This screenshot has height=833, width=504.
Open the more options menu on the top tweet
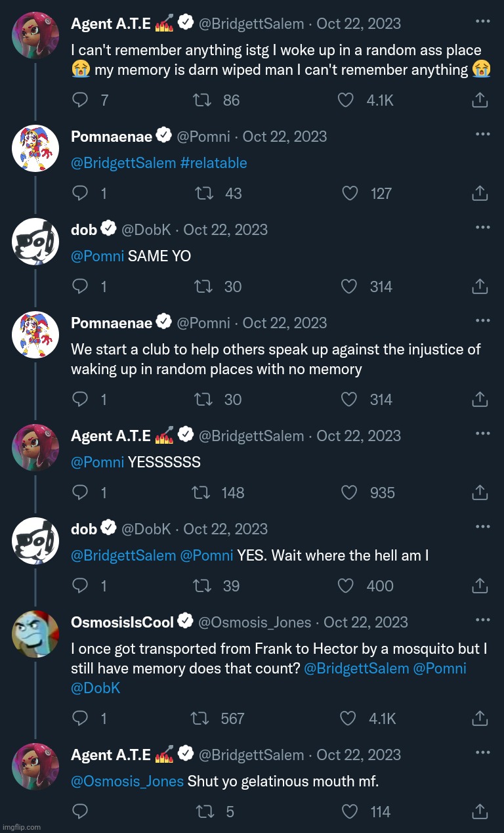(483, 22)
